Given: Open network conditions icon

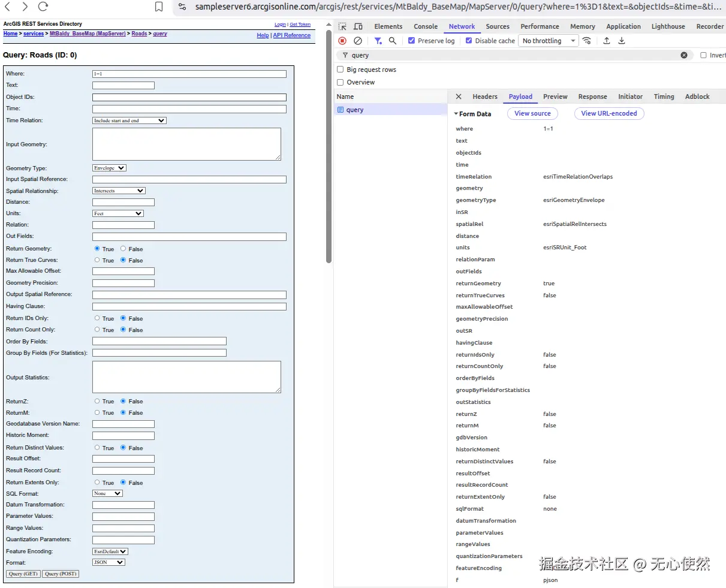Looking at the screenshot, I should tap(587, 41).
